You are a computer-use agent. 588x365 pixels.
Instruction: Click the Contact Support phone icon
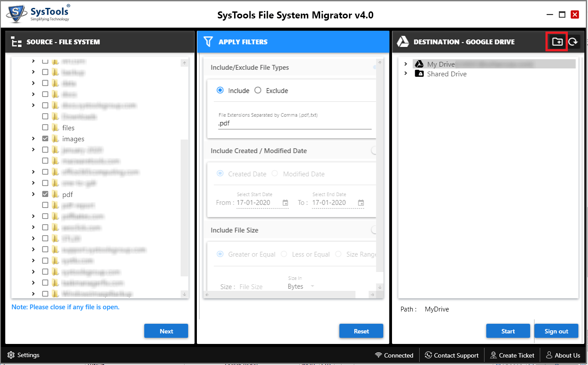[428, 355]
